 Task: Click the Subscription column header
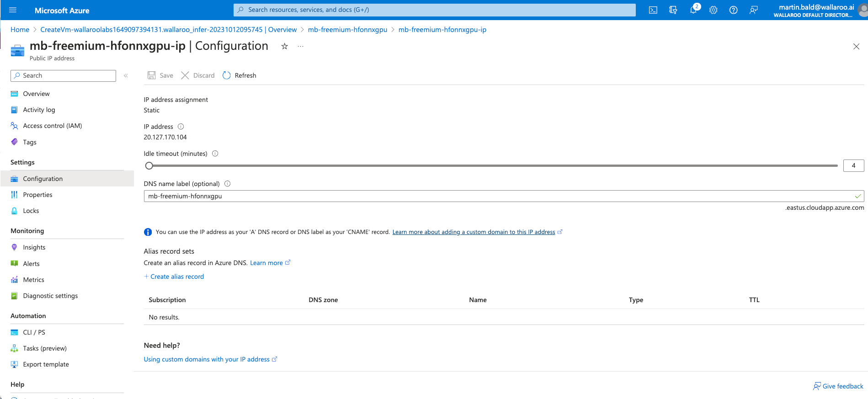coord(167,300)
